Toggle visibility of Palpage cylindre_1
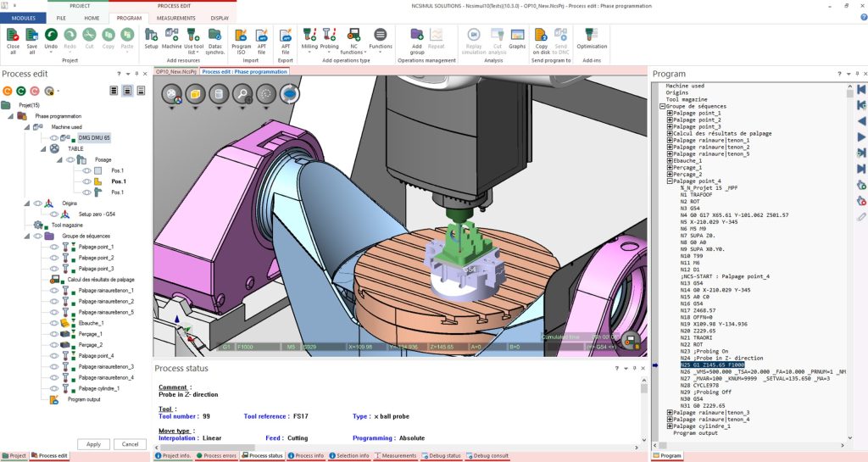 tap(53, 388)
